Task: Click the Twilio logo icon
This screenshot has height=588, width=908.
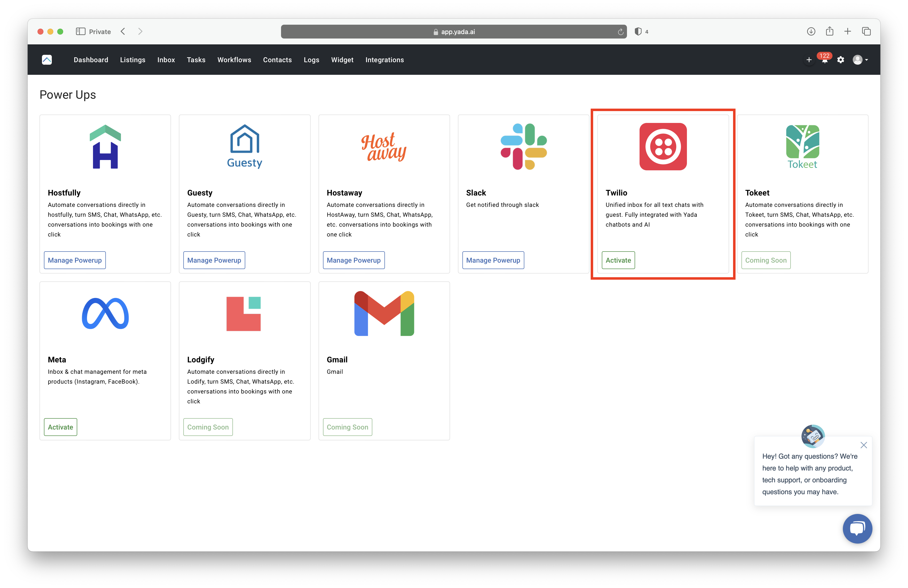Action: click(663, 147)
